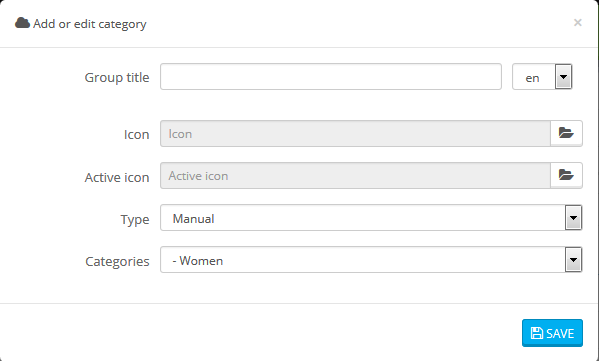Click the arrow on the Categories dropdown

pos(573,260)
